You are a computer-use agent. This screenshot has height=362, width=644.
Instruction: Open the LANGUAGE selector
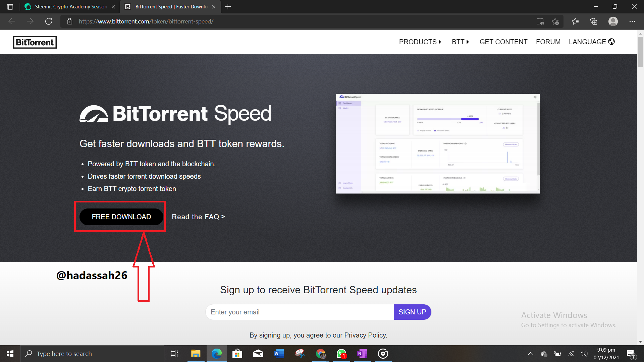pyautogui.click(x=592, y=42)
